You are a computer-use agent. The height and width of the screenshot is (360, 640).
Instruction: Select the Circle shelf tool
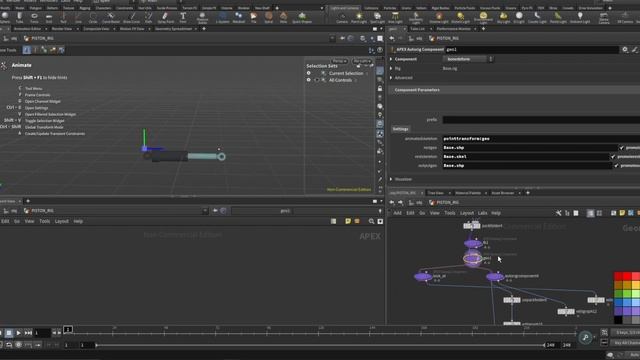pos(93,17)
